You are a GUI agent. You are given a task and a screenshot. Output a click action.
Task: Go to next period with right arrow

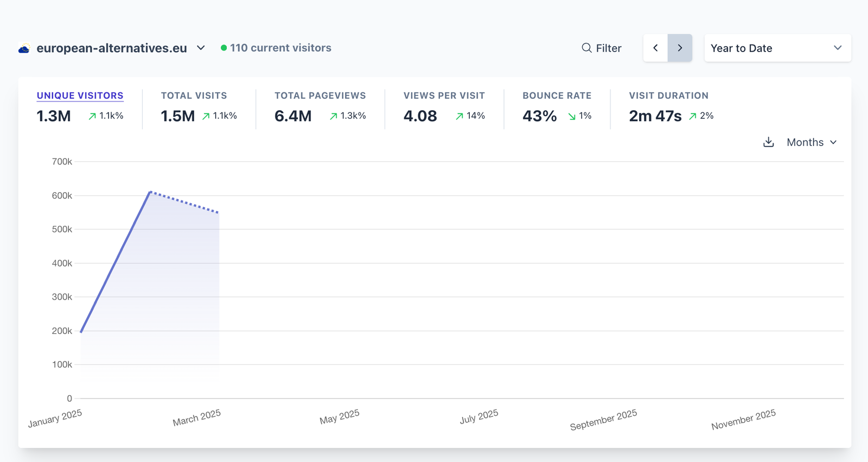[x=680, y=48]
